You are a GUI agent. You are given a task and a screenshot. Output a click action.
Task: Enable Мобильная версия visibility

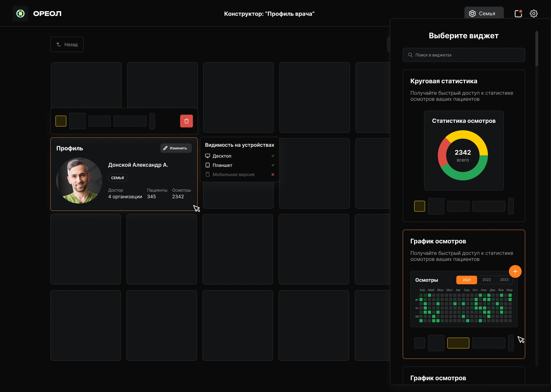tap(273, 175)
